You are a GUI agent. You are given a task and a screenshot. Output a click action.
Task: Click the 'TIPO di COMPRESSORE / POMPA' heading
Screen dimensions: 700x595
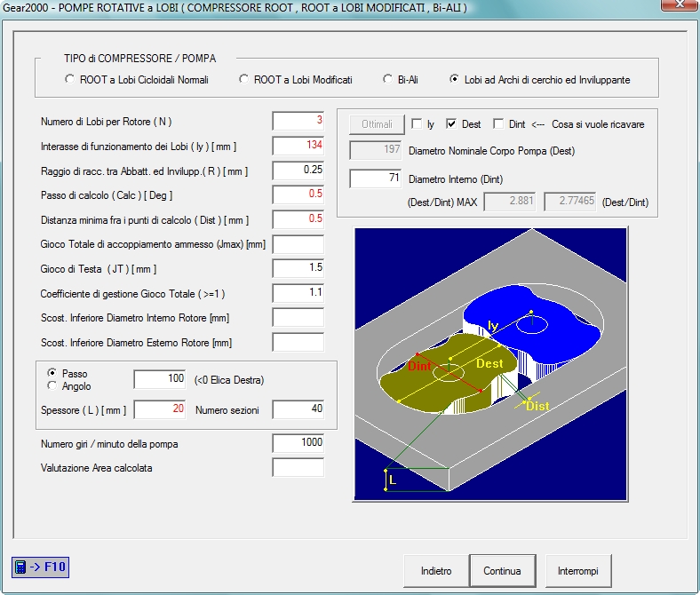139,59
